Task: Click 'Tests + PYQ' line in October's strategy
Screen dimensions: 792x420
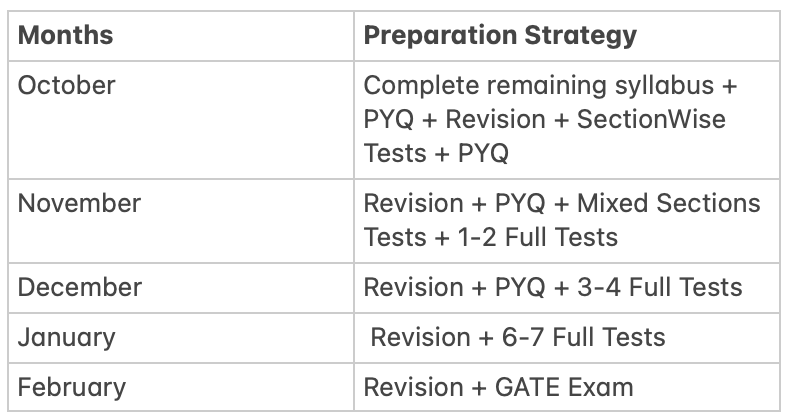Action: pyautogui.click(x=436, y=153)
